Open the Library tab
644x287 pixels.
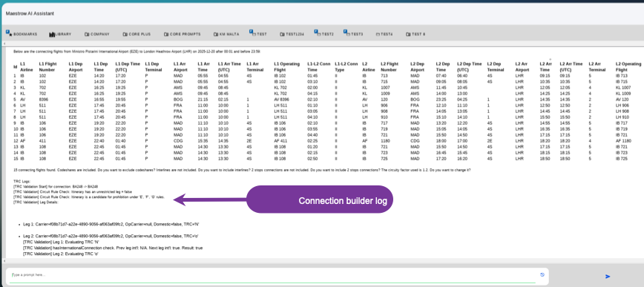pos(60,35)
